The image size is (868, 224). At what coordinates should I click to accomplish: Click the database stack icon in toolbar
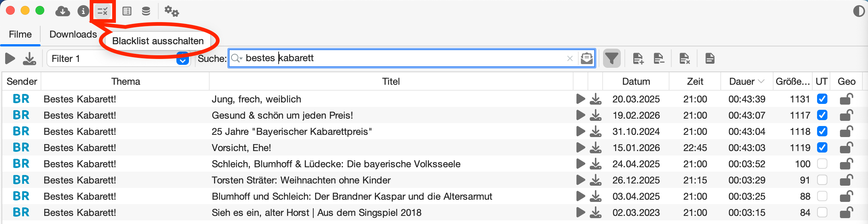pyautogui.click(x=146, y=11)
